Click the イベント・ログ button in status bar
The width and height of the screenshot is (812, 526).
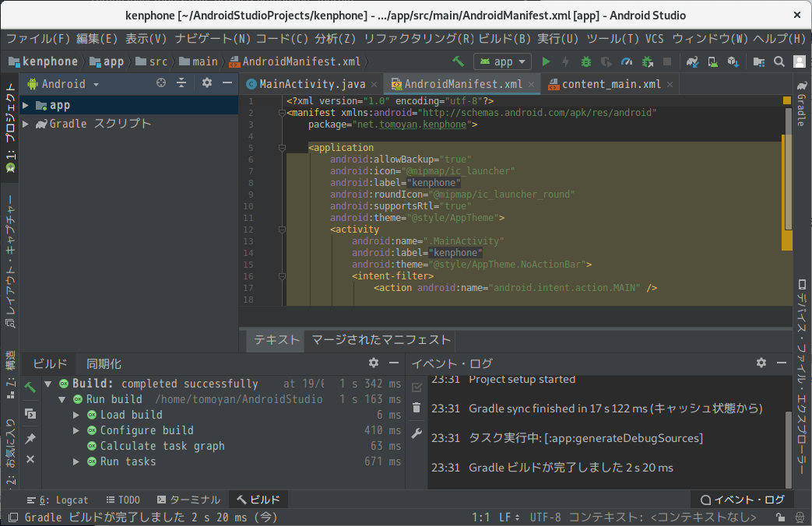pos(743,500)
